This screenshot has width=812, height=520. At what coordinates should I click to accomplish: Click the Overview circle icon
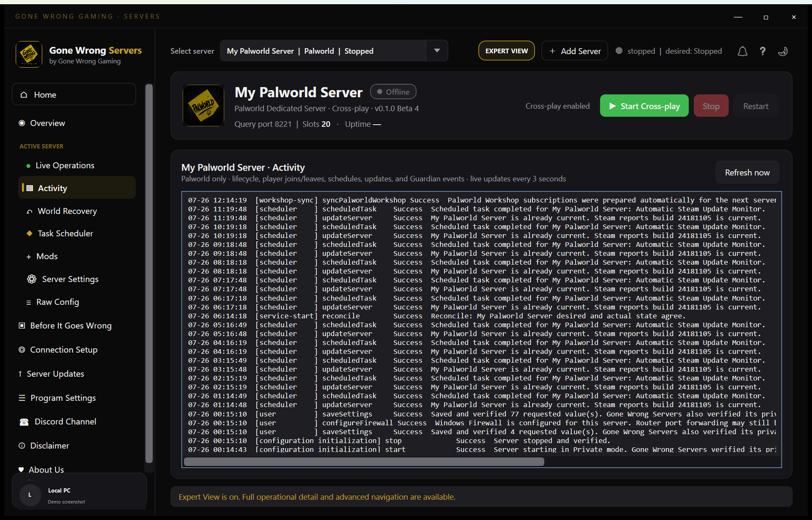click(22, 123)
